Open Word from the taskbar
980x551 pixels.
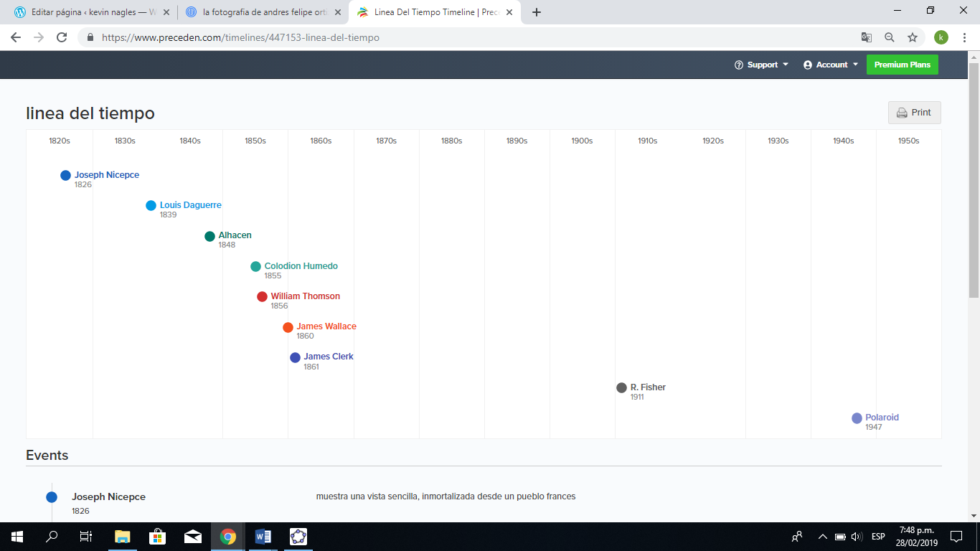coord(263,536)
